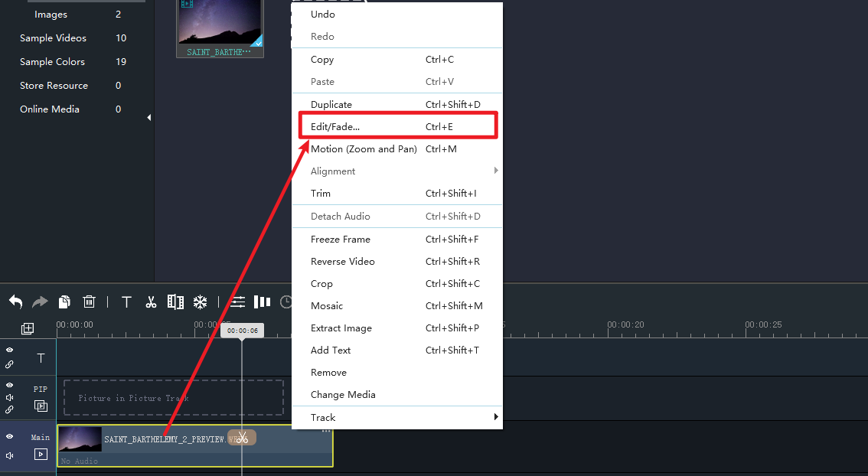Click the Main track play-box icon
Viewport: 868px width, 476px height.
pos(41,454)
